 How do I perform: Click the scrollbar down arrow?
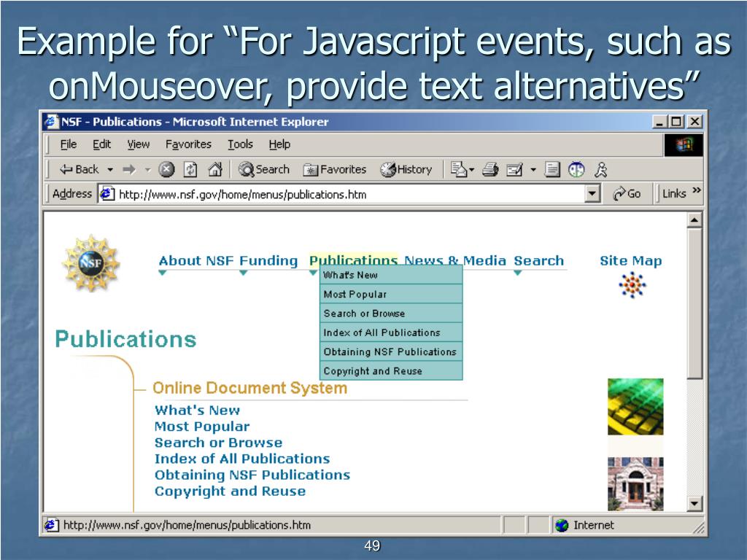coord(694,503)
